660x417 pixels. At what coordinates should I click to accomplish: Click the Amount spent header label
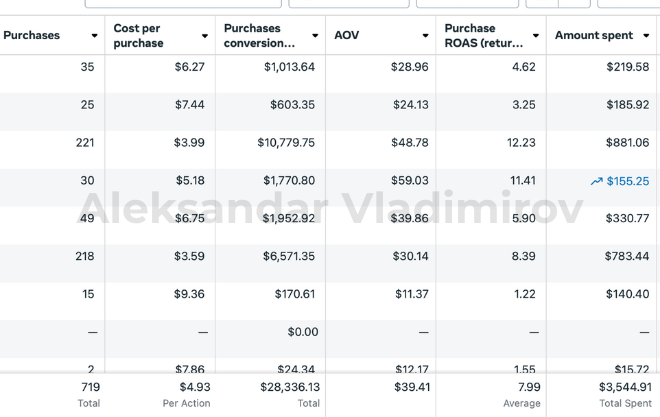pos(594,36)
